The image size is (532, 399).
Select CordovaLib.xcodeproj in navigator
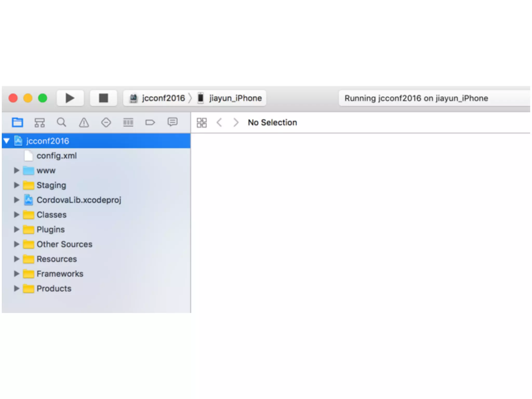click(x=79, y=200)
